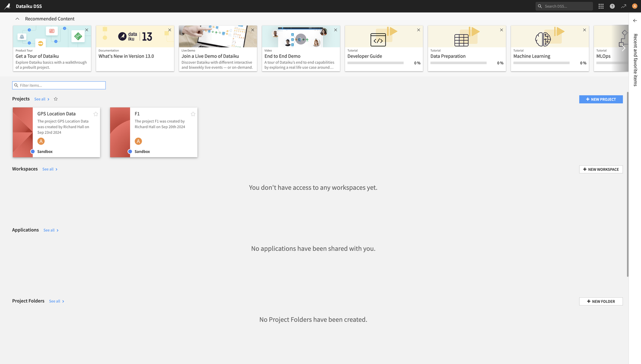Click the F1 red project thumbnail
Screen dimensions: 641x364
[120, 133]
